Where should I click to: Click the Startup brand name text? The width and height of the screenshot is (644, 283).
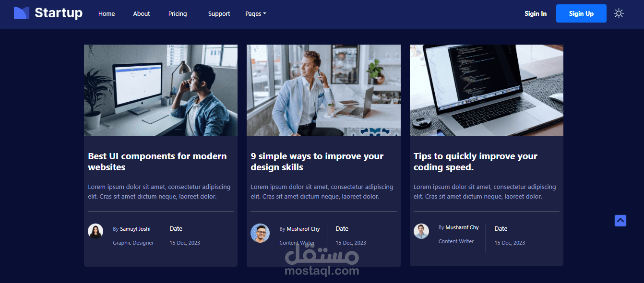[x=59, y=13]
